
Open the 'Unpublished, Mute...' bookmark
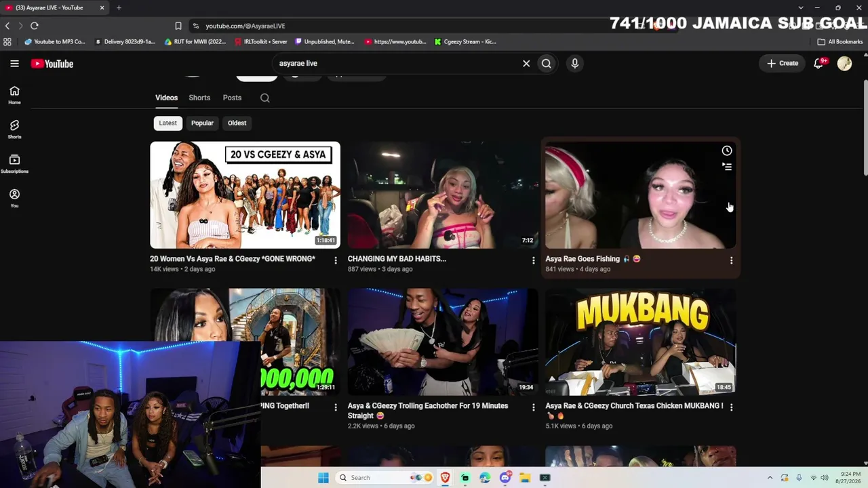coord(325,42)
